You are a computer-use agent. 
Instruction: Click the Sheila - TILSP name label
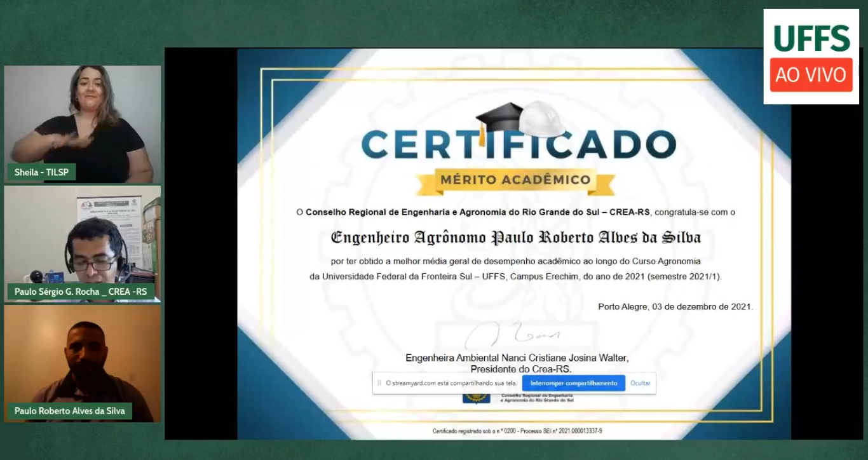tap(42, 172)
